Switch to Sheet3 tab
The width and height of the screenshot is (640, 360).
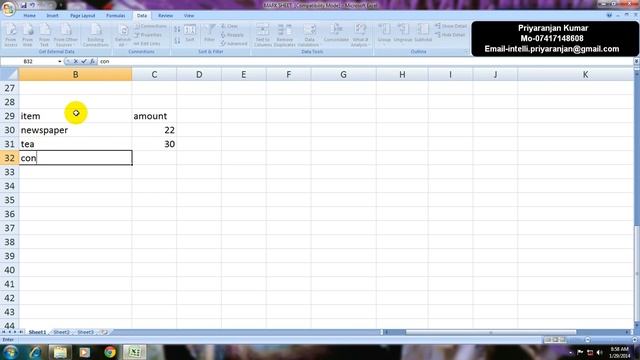85,332
